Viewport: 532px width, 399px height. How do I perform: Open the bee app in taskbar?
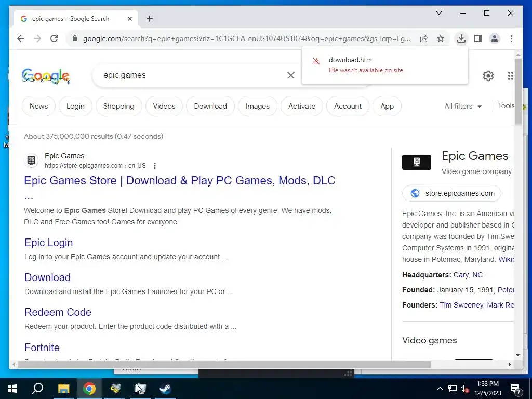(x=115, y=389)
